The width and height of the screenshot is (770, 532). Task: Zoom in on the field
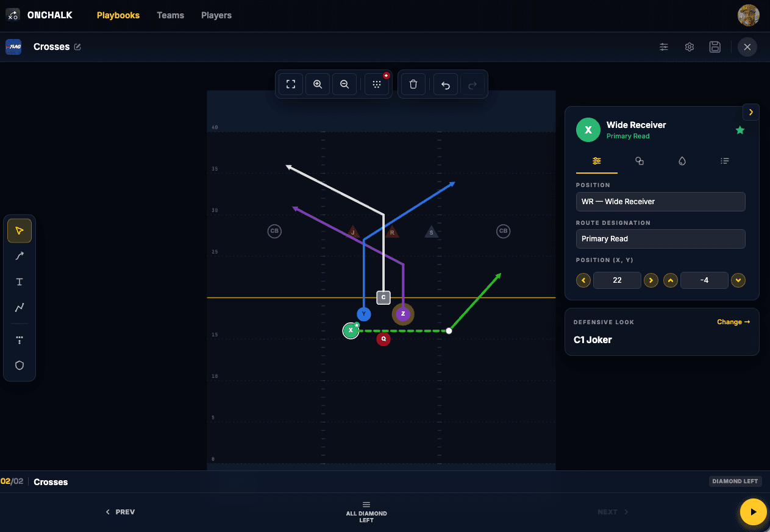[318, 85]
